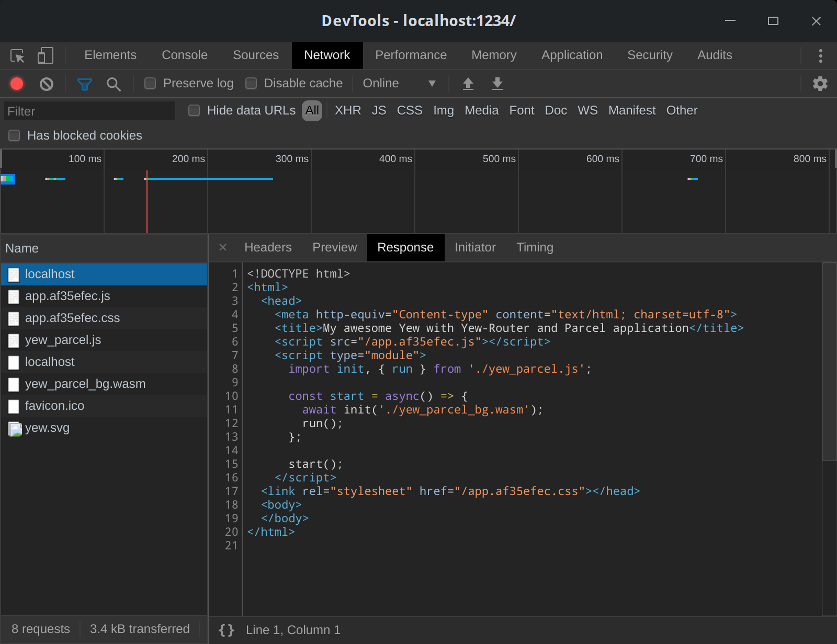Pretty print response with curly braces icon

click(x=227, y=630)
